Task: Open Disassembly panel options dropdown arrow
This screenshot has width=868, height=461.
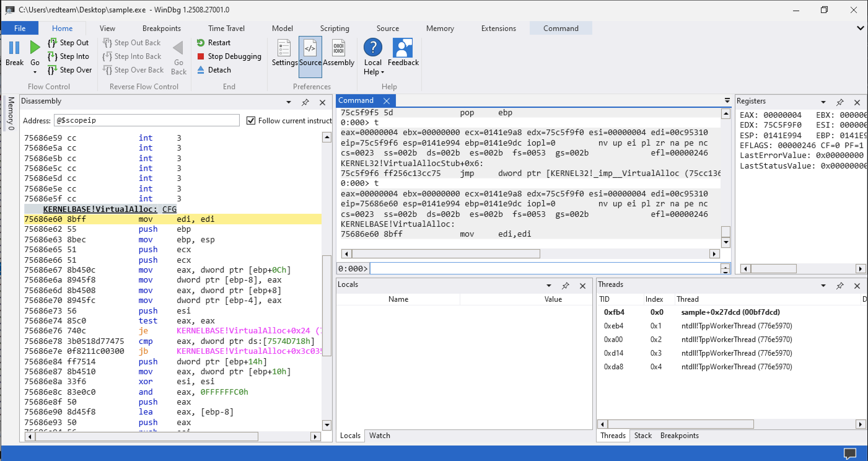Action: coord(288,102)
